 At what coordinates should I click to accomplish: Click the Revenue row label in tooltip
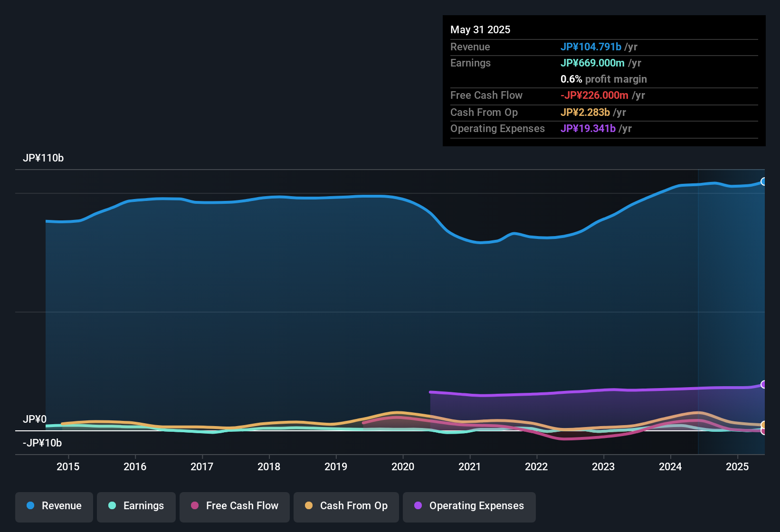point(470,47)
